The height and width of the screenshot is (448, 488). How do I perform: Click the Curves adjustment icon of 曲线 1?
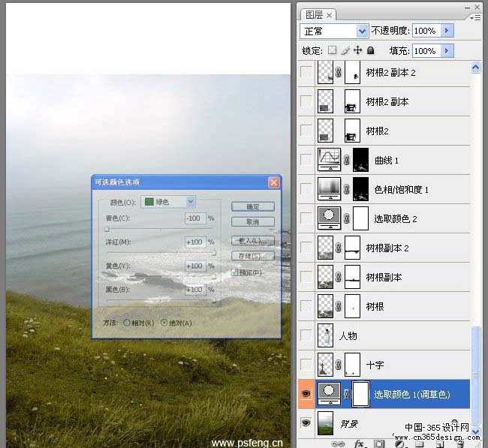(329, 160)
